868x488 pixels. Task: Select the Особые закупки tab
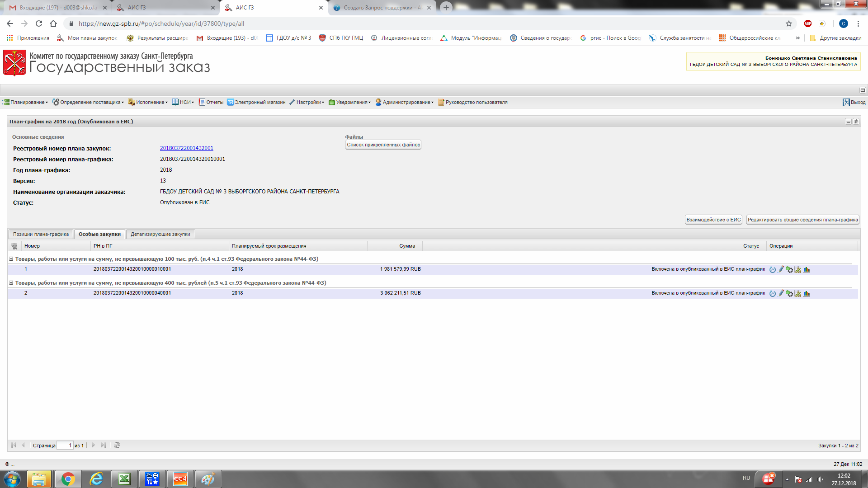99,234
